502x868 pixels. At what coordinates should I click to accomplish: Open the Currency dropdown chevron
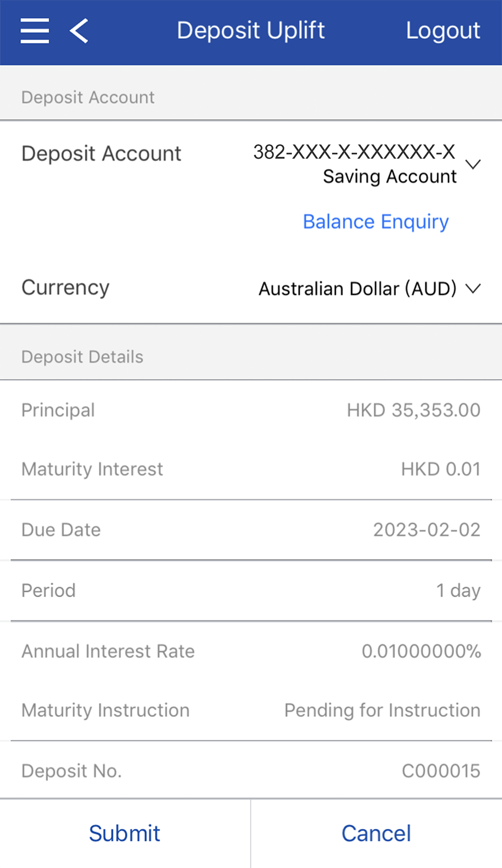tap(473, 288)
